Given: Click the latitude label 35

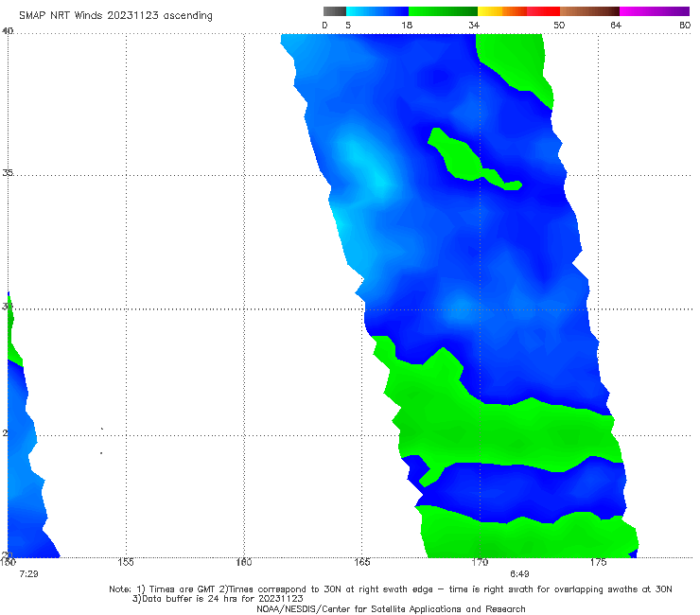Looking at the screenshot, I should (x=8, y=172).
